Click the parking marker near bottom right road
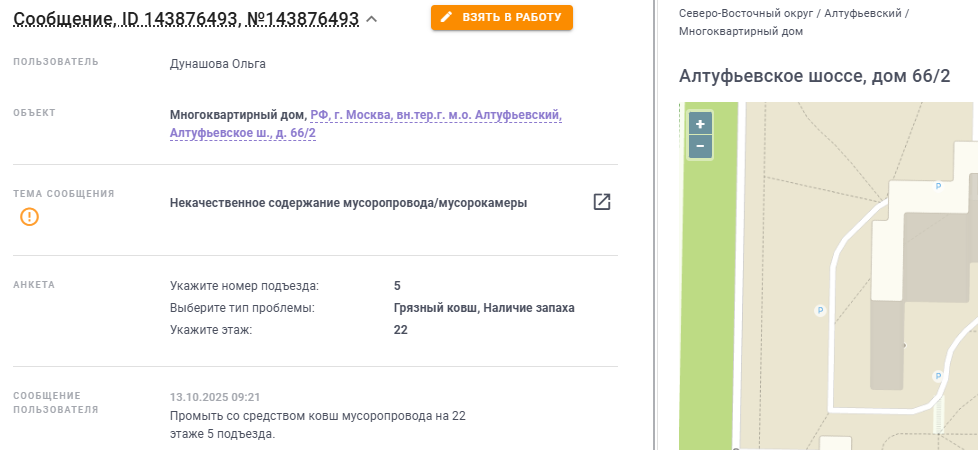Image resolution: width=978 pixels, height=450 pixels. coord(937,376)
